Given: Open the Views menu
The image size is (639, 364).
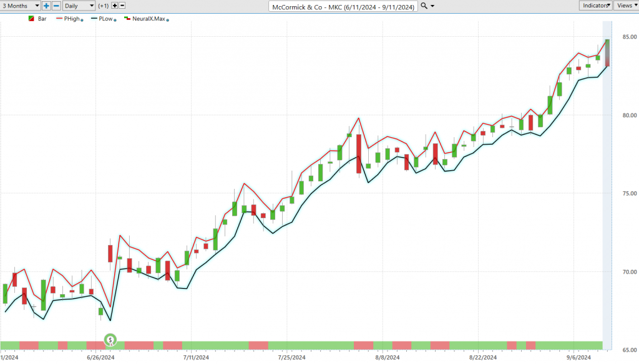Looking at the screenshot, I should 627,5.
